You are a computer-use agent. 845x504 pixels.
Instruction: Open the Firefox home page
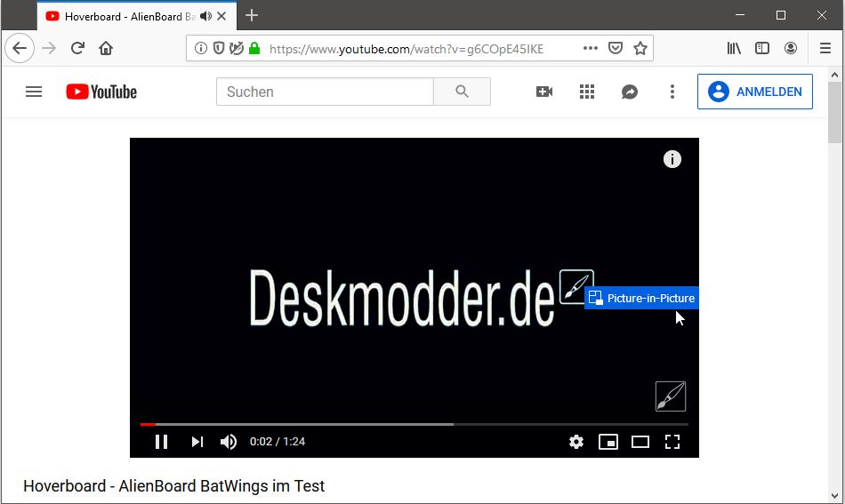click(x=106, y=49)
